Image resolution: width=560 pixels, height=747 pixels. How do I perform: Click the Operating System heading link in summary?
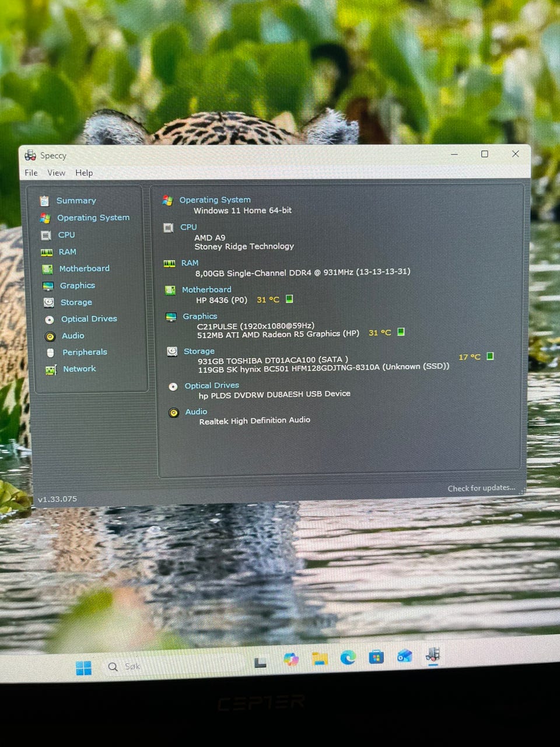tap(215, 200)
